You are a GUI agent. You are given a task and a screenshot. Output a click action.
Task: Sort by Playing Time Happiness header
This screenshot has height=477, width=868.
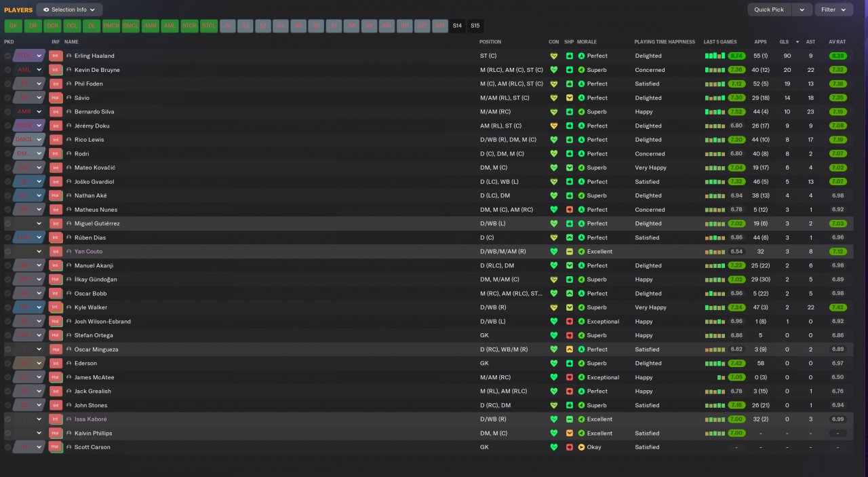pos(665,41)
